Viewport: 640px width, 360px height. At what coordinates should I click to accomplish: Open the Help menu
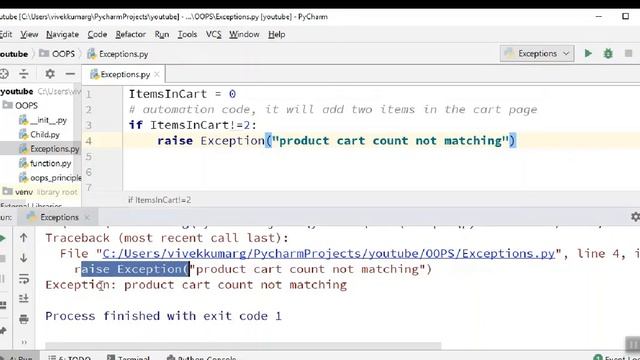click(x=277, y=35)
